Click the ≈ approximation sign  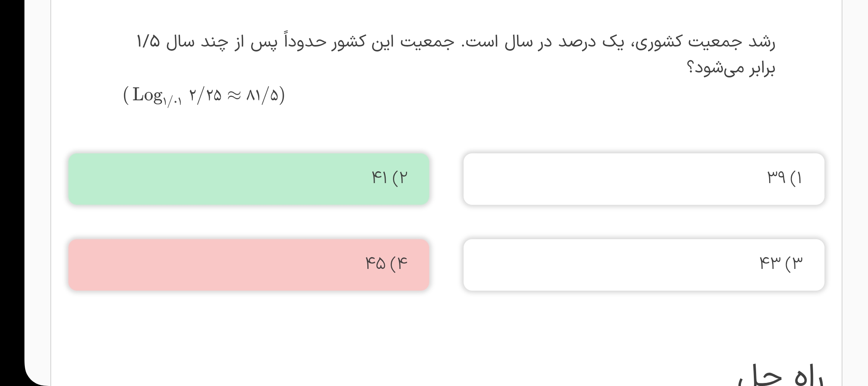click(234, 95)
